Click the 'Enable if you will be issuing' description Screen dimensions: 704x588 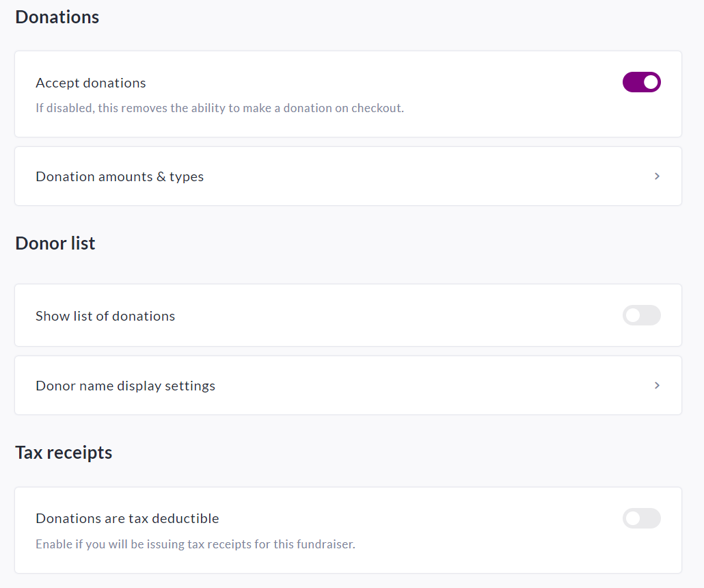195,545
